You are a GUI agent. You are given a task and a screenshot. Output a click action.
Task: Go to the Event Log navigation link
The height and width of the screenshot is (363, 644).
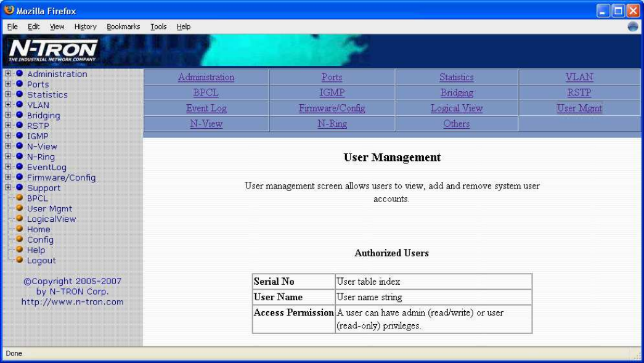pyautogui.click(x=206, y=108)
